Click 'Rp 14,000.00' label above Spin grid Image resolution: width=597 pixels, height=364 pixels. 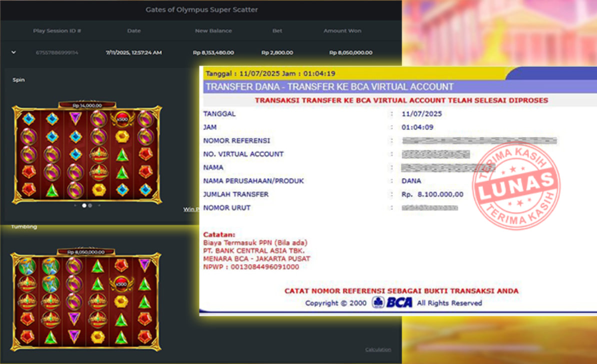click(x=87, y=105)
